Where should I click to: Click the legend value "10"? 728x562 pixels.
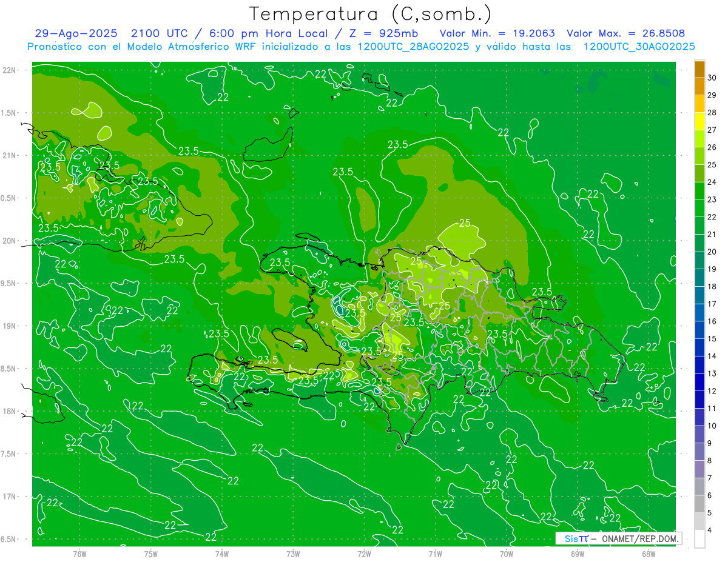(x=713, y=426)
